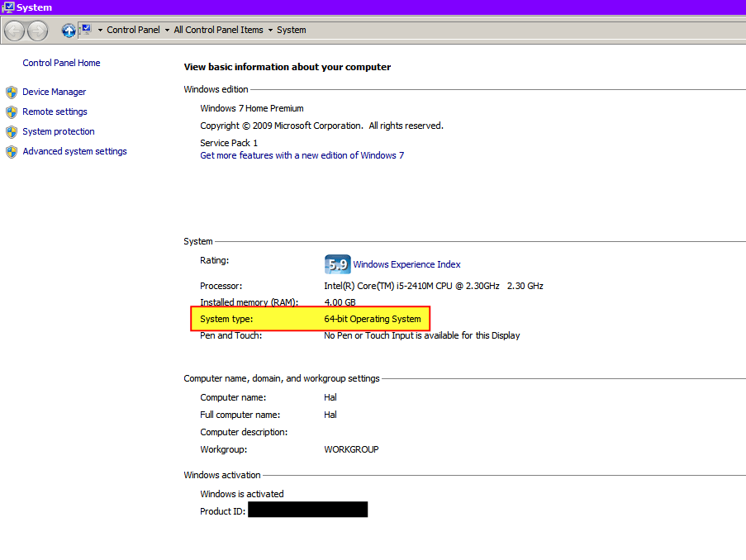Viewport: 746px width, 560px height.
Task: Open the Advanced system settings link
Action: pos(74,151)
